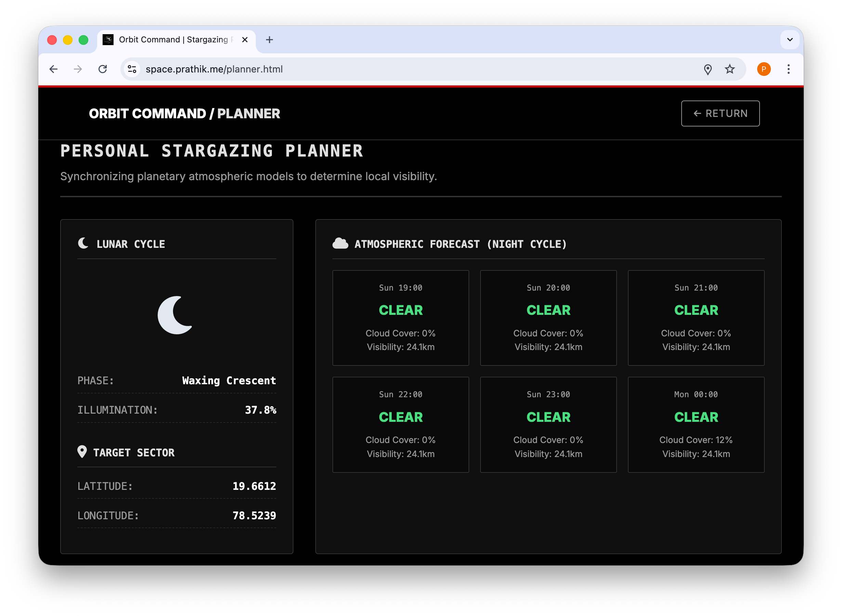Image resolution: width=842 pixels, height=616 pixels.
Task: Click the cloud icon beside Atmospheric Forecast
Action: pos(340,243)
